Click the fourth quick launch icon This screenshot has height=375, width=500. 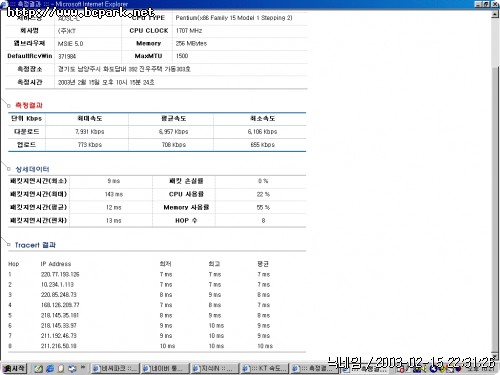(72, 368)
